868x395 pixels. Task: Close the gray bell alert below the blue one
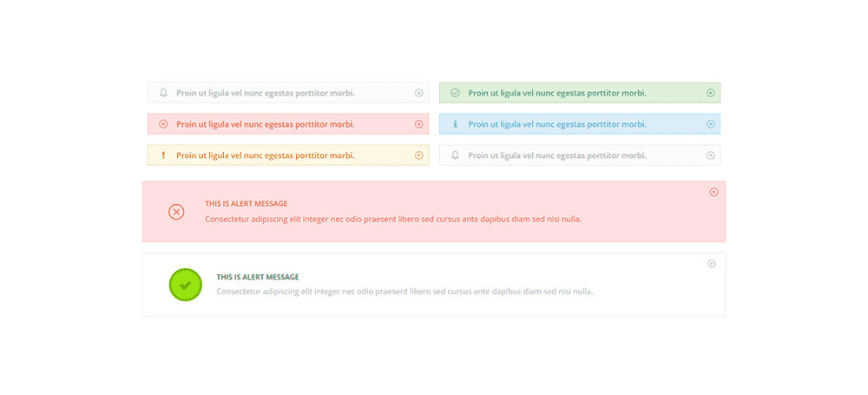[x=711, y=155]
